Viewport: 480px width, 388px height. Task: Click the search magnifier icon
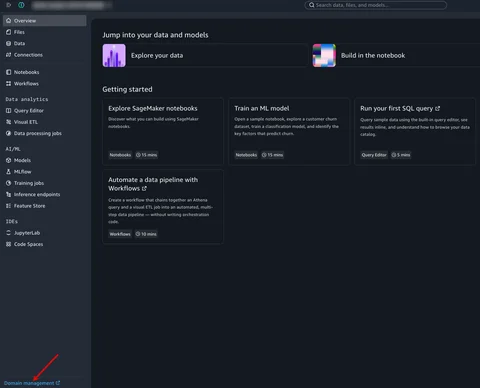pyautogui.click(x=312, y=5)
